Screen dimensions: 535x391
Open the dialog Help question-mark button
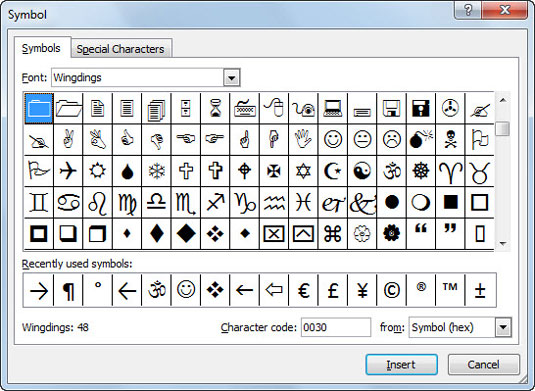click(x=468, y=10)
